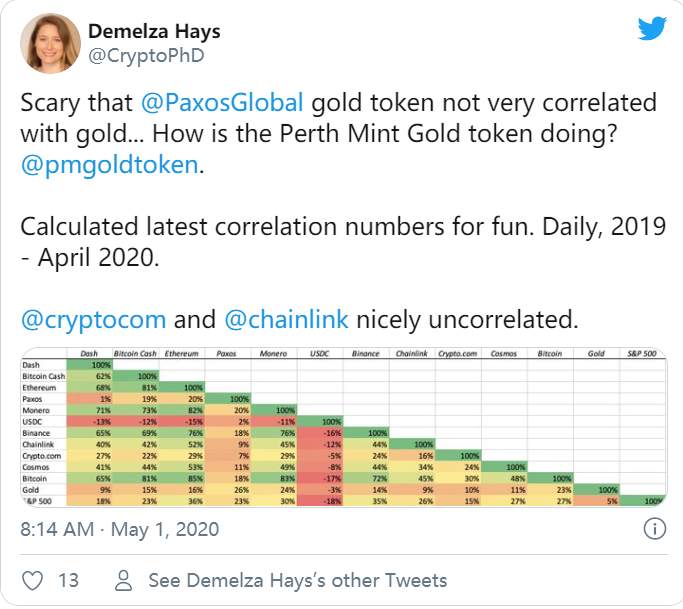Click the Demelza Hays display name

click(x=154, y=31)
